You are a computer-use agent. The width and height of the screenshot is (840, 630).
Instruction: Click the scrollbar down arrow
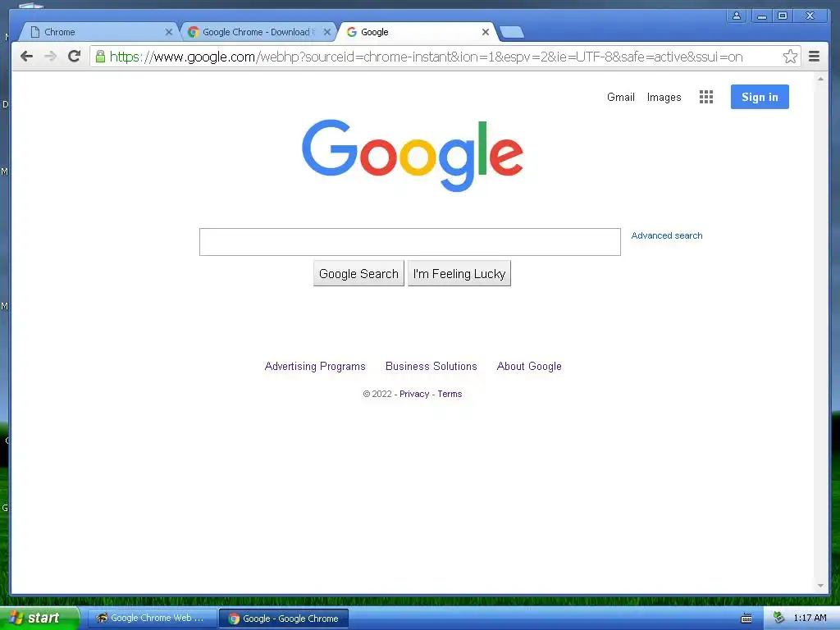pyautogui.click(x=820, y=586)
